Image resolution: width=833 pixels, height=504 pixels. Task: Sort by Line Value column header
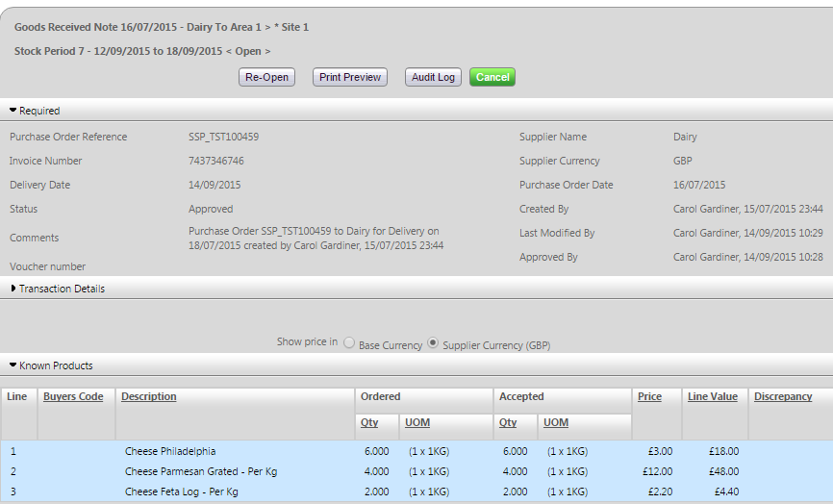tap(712, 396)
